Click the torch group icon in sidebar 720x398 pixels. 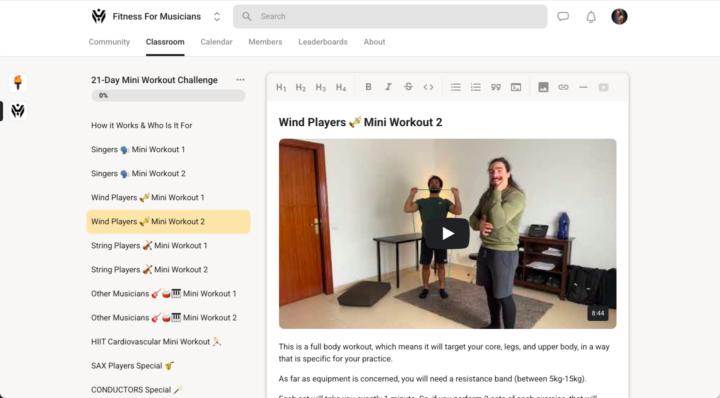coord(18,83)
